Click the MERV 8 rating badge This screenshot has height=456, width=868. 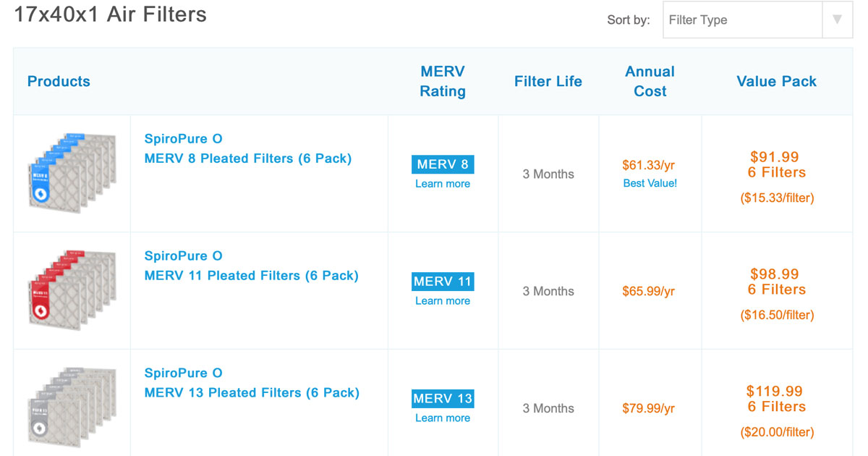tap(443, 164)
